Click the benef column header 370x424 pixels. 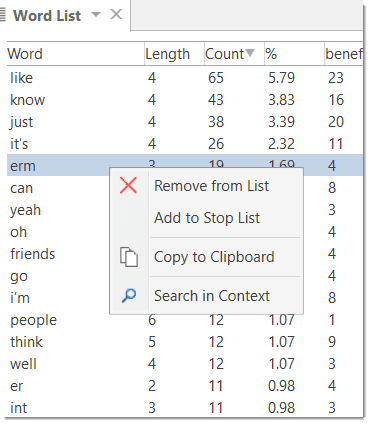click(x=344, y=54)
